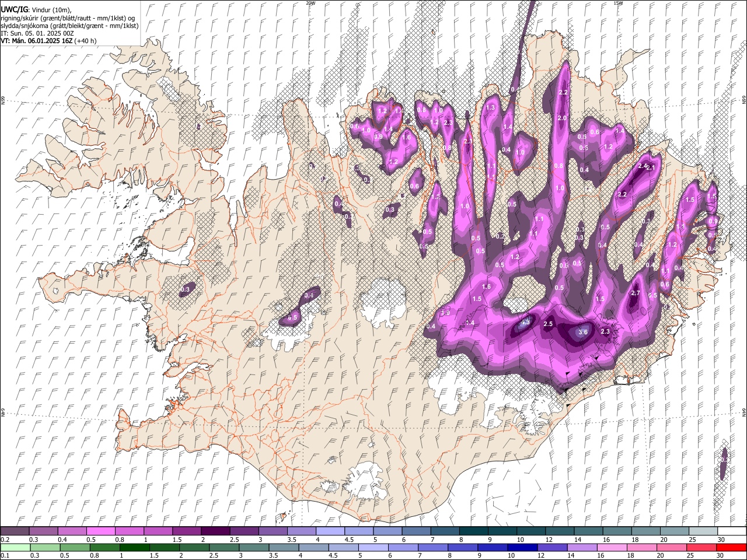
Task: Click the pale green 0.1–0.3 legend swatch
Action: point(15,548)
